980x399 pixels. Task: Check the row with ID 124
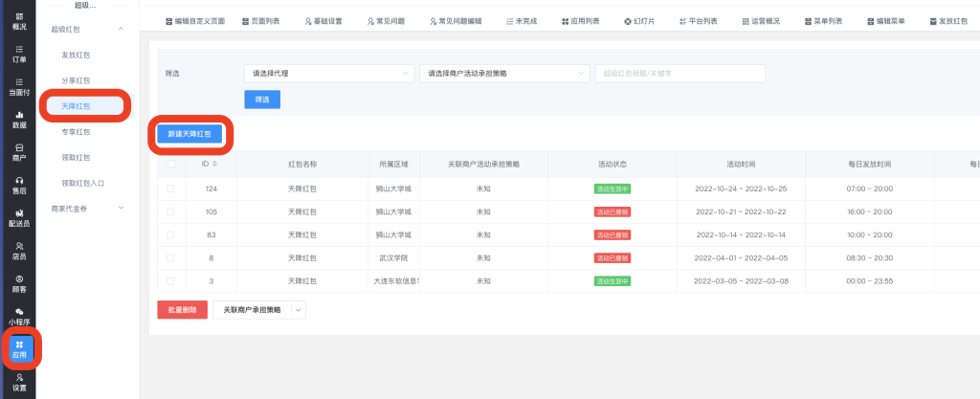(x=171, y=188)
